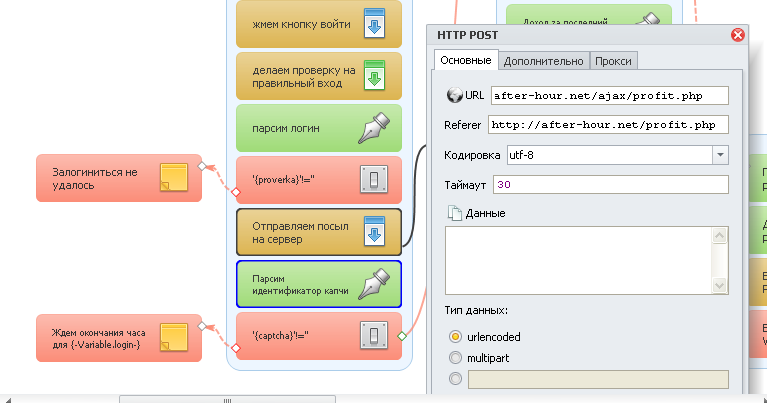The image size is (767, 403).
Task: Click the green connector on '{captcha}' block
Action: coord(402,336)
